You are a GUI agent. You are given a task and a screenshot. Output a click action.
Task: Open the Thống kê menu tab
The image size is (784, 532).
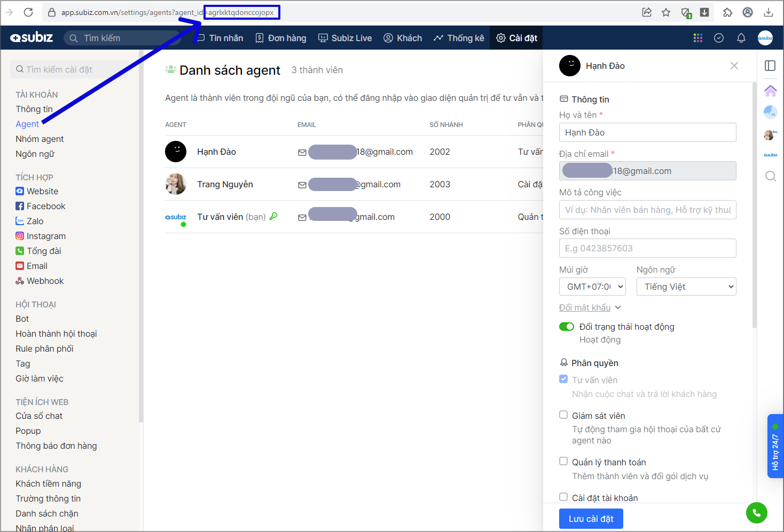459,38
